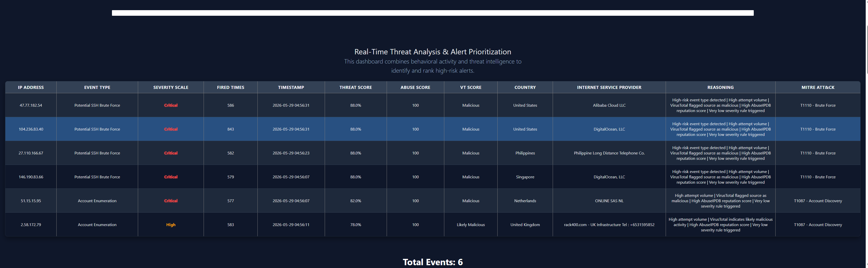Viewport: 868px width, 268px height.
Task: Click the ABUSE SCORE column header
Action: point(416,87)
